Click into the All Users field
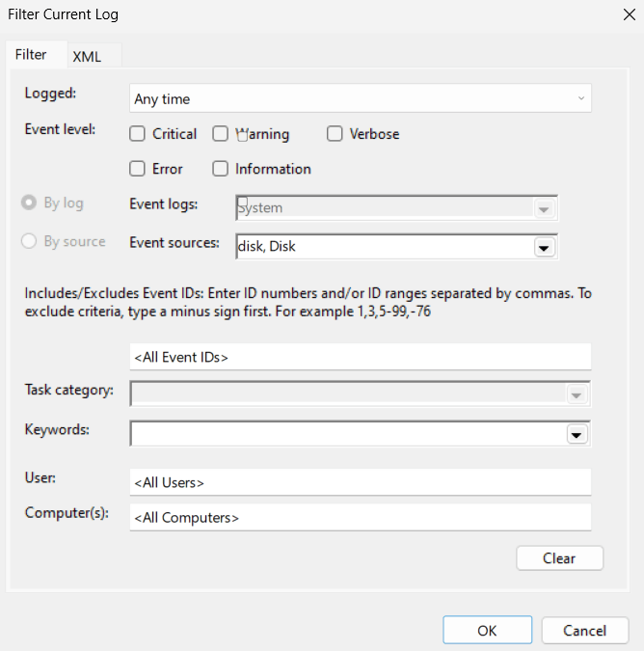The height and width of the screenshot is (651, 644). tap(361, 482)
